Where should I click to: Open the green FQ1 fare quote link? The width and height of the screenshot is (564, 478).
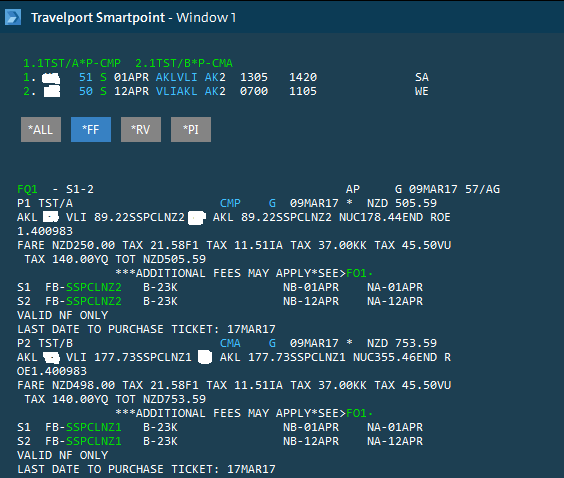click(x=27, y=189)
